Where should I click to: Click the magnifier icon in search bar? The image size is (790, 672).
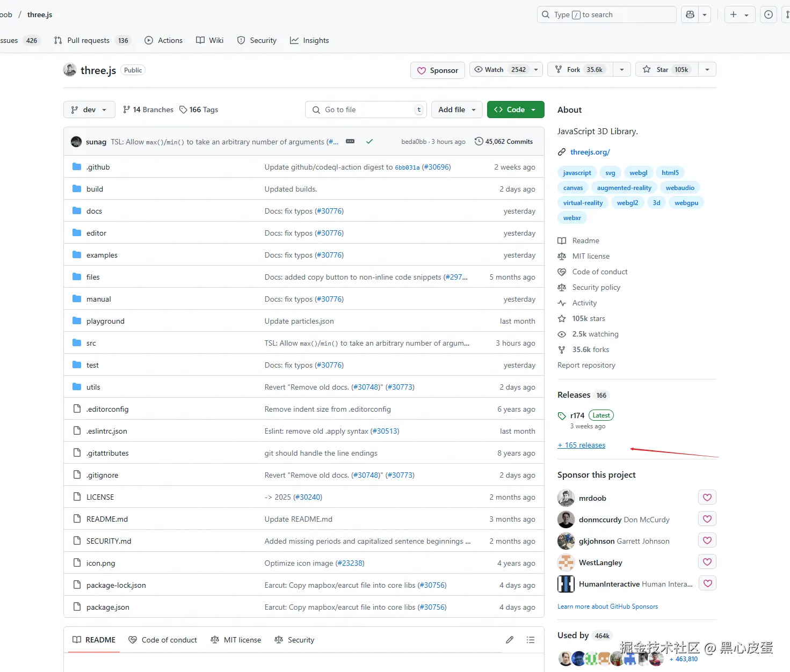click(x=546, y=14)
